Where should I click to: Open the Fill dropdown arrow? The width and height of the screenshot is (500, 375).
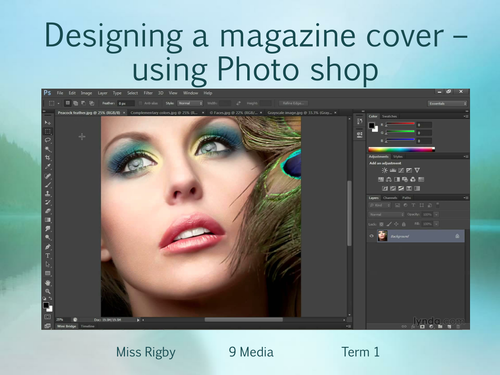pos(436,224)
